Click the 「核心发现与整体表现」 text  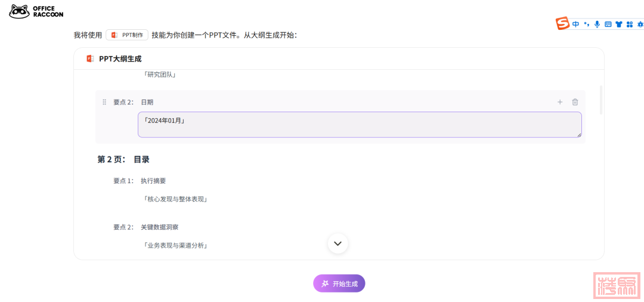pos(175,199)
